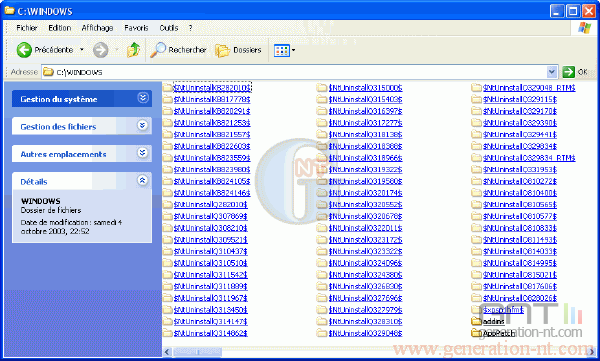Viewport: 600px width, 361px height.
Task: Select the addins folder icon
Action: coord(476,321)
